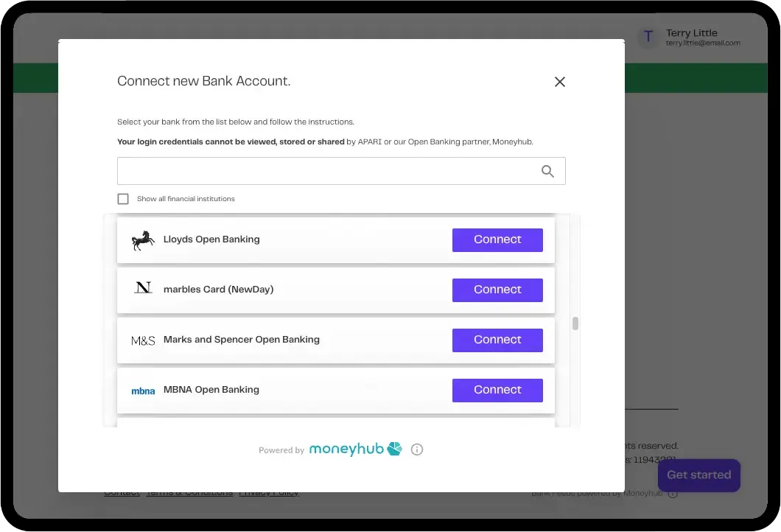Click the bank list scrollbar thumb
The width and height of the screenshot is (781, 532).
click(575, 323)
